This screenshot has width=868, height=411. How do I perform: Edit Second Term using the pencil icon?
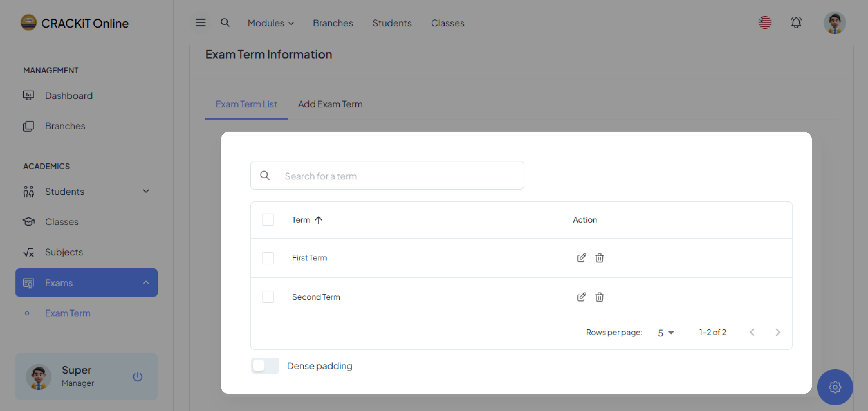pos(581,297)
